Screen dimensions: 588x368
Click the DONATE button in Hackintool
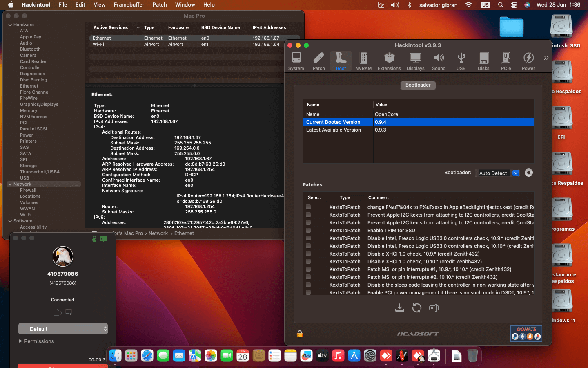point(526,333)
